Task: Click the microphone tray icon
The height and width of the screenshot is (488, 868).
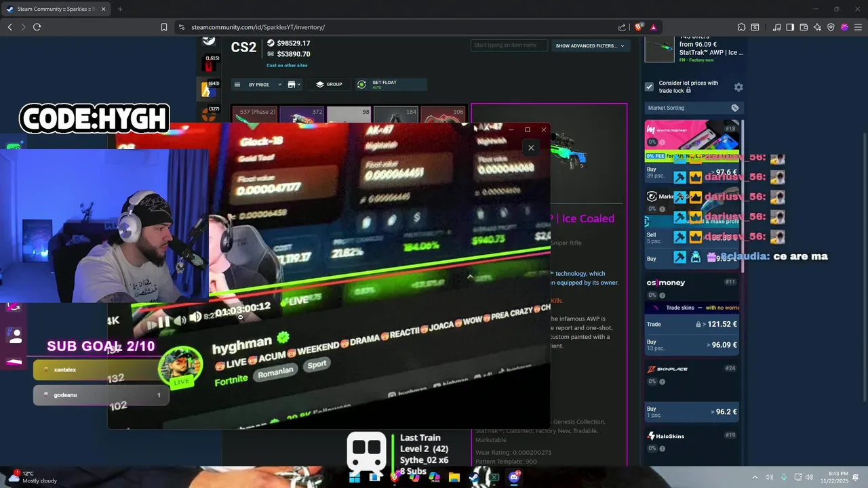Action: pos(784,477)
